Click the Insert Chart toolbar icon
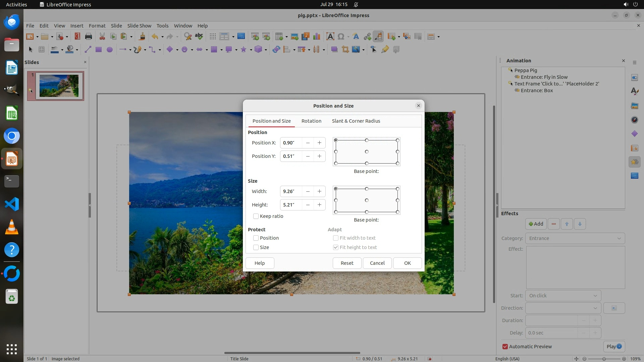The width and height of the screenshot is (644, 362). [316, 37]
